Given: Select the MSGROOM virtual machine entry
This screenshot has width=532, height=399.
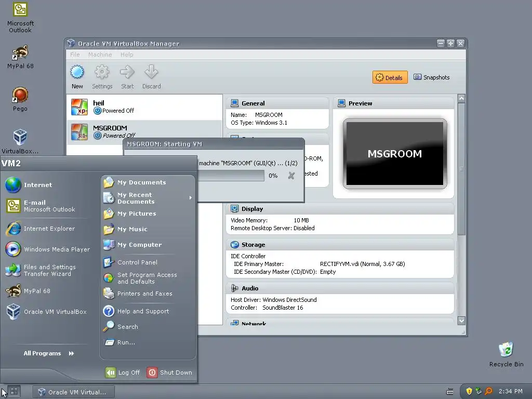Looking at the screenshot, I should point(144,132).
